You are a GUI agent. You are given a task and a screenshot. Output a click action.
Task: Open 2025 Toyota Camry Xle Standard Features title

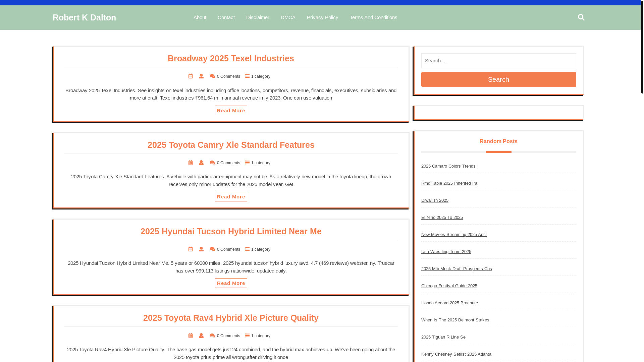pyautogui.click(x=231, y=145)
